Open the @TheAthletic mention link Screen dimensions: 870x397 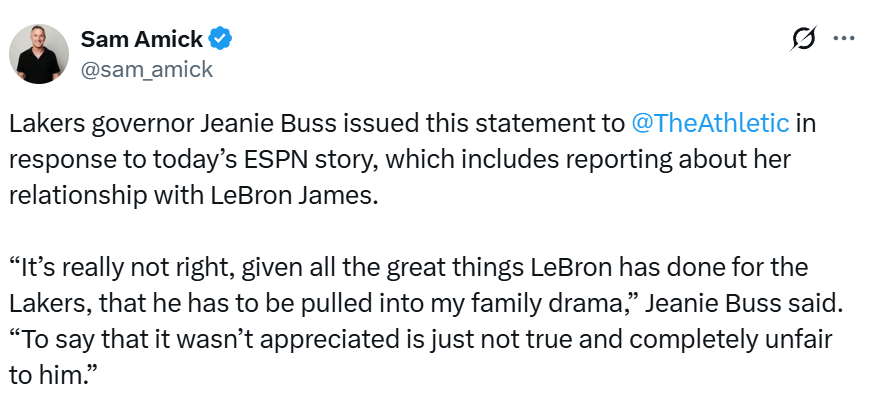pyautogui.click(x=710, y=123)
